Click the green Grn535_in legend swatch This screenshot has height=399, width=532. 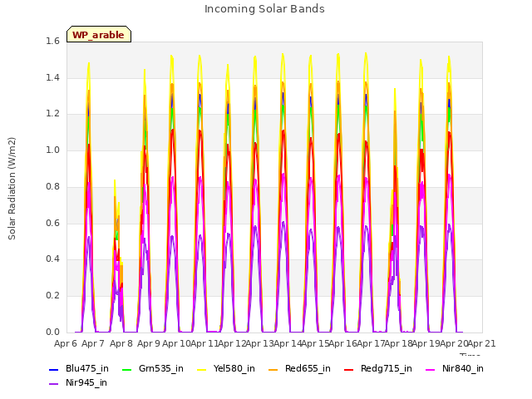click(126, 369)
